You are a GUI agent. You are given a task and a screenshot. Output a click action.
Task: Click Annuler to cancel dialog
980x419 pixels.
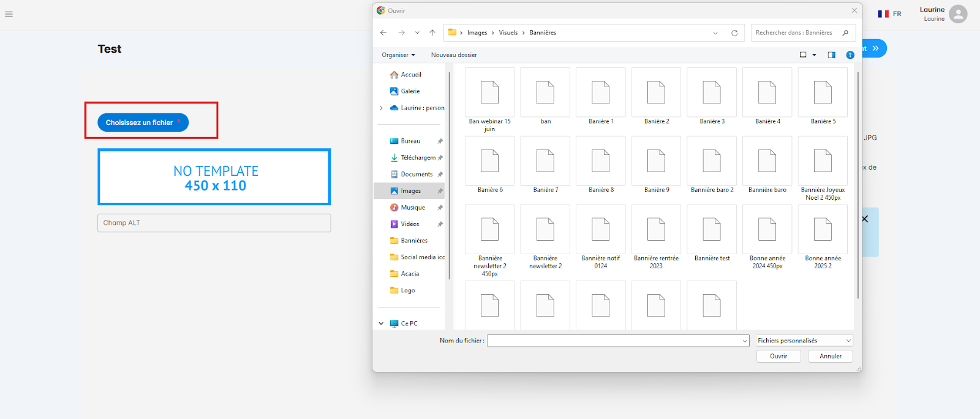831,356
